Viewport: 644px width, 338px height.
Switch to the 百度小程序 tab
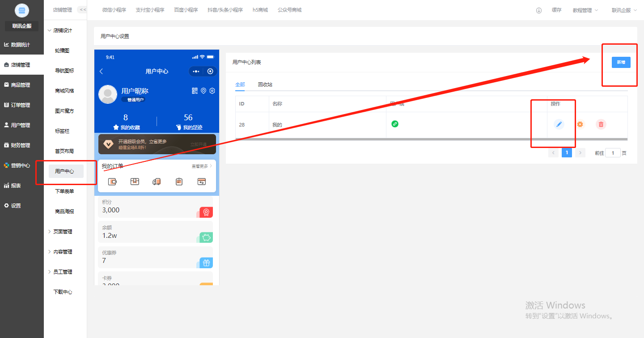point(186,10)
